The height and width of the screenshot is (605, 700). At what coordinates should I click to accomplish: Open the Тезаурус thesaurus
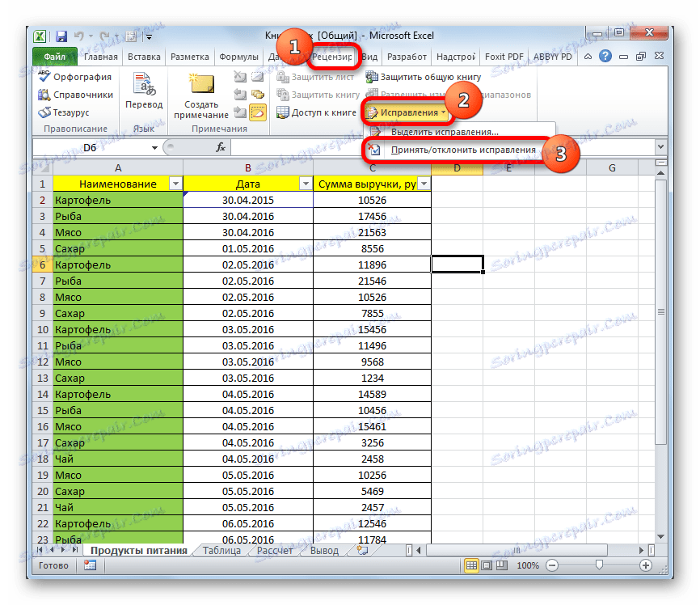point(64,112)
